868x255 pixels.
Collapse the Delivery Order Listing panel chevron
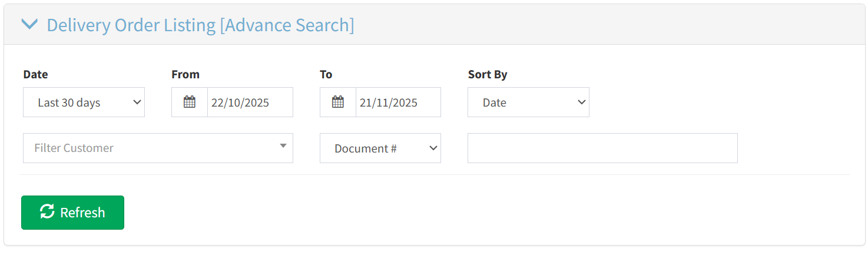point(29,25)
